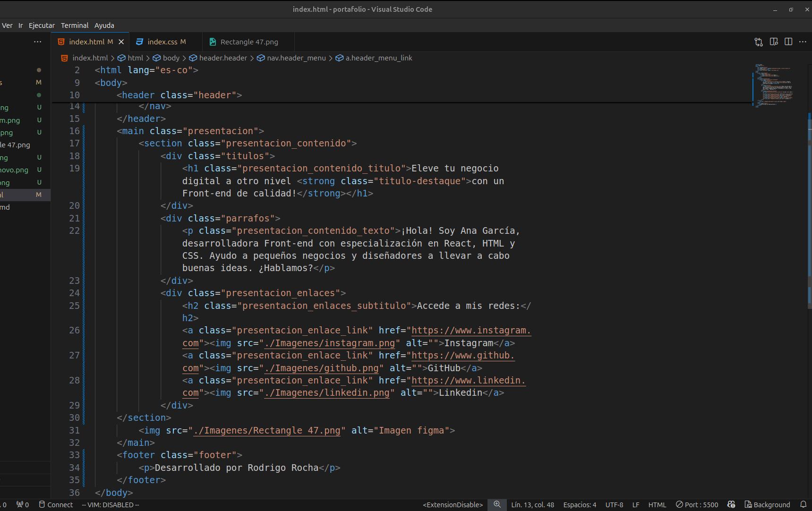The height and width of the screenshot is (511, 812).
Task: Select the index.html tab
Action: (90, 42)
